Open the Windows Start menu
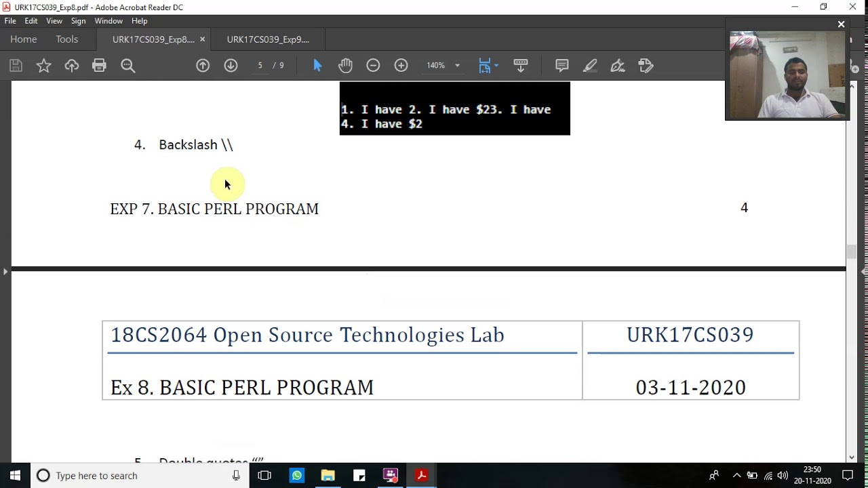Image resolution: width=868 pixels, height=488 pixels. 15,476
